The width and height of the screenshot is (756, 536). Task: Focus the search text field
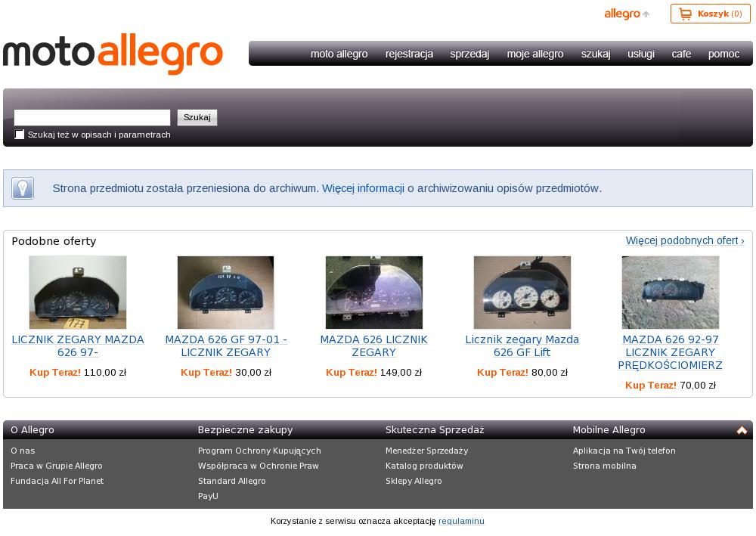[92, 117]
